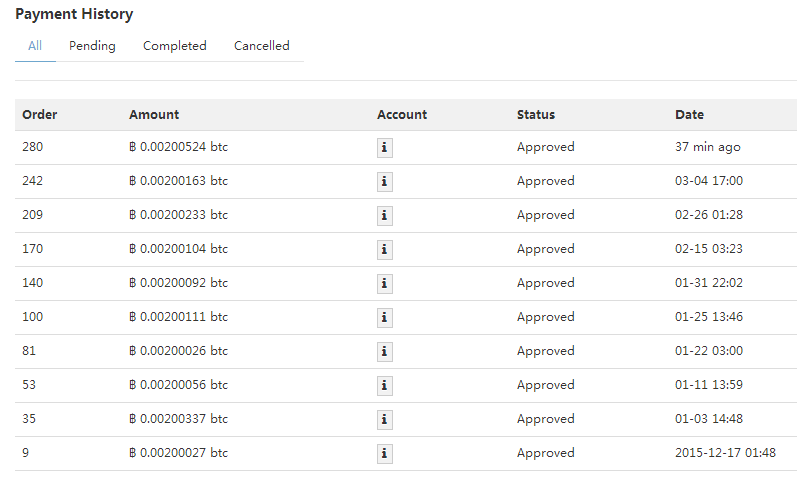Show account details icon for order 53
The width and height of the screenshot is (797, 483).
(x=385, y=386)
